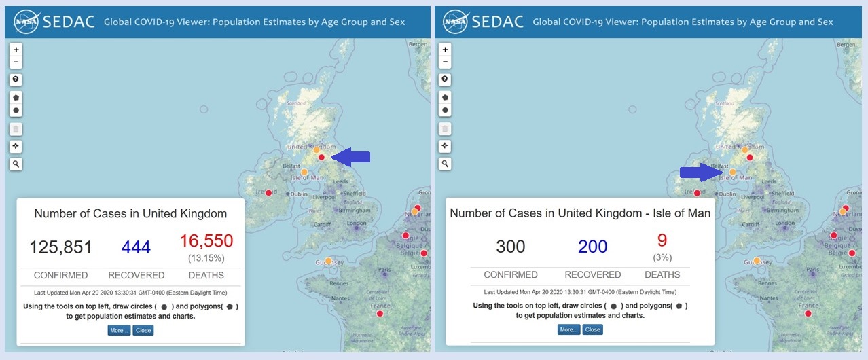
Task: Open the search magnifier in left viewer
Action: (x=16, y=164)
